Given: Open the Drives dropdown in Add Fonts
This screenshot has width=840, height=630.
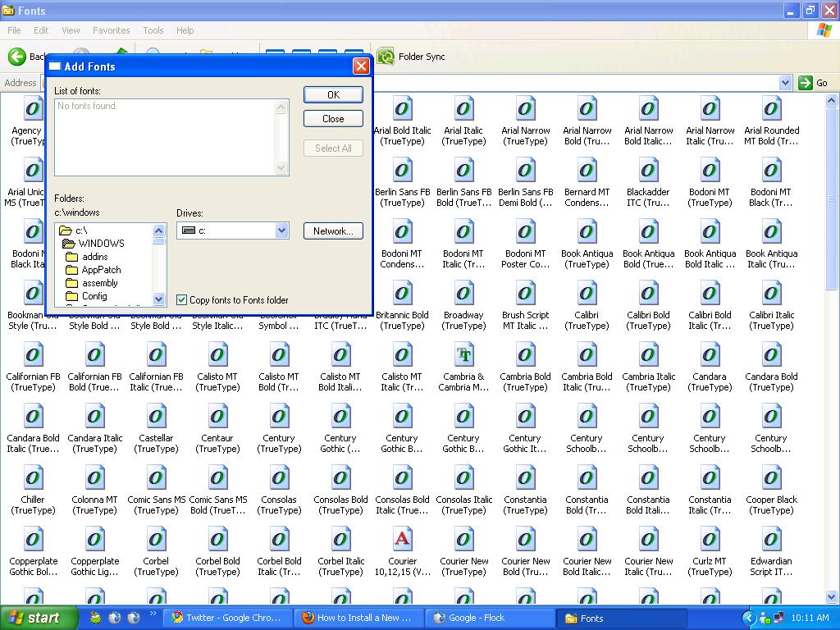Looking at the screenshot, I should point(282,231).
